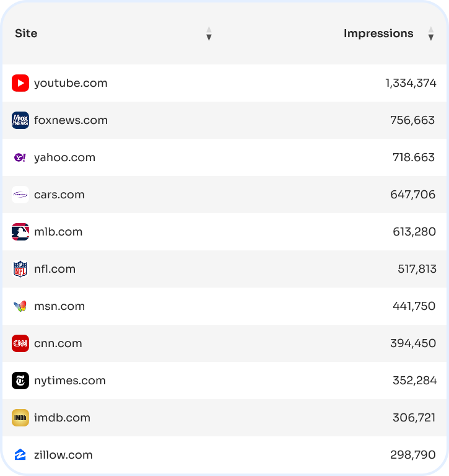The image size is (449, 476).
Task: Open the youtube.com site link
Action: click(71, 83)
